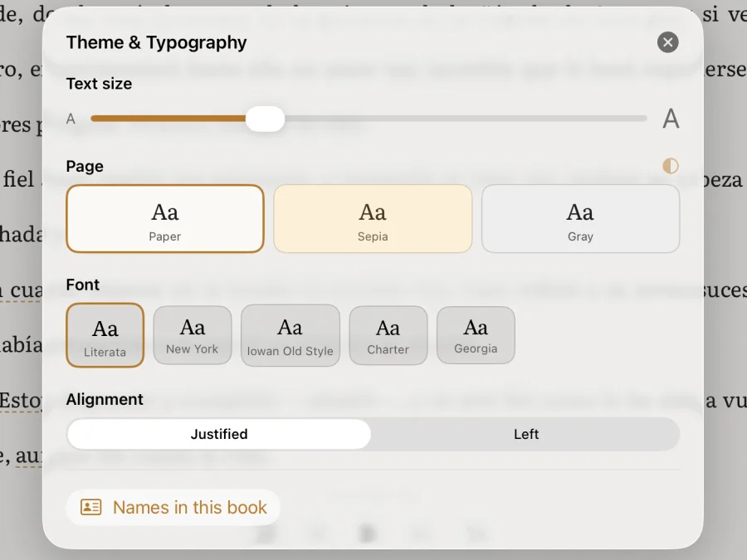Choose the Iowan Old Style font

coord(290,335)
